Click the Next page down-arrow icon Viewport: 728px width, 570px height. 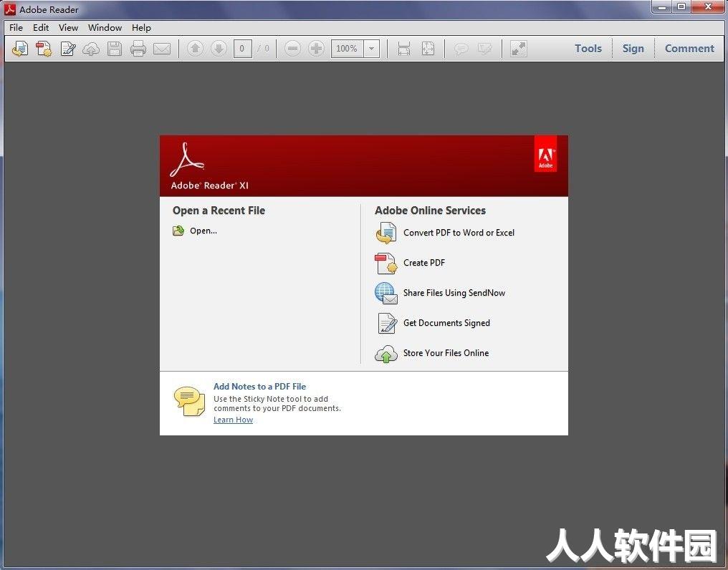(219, 48)
